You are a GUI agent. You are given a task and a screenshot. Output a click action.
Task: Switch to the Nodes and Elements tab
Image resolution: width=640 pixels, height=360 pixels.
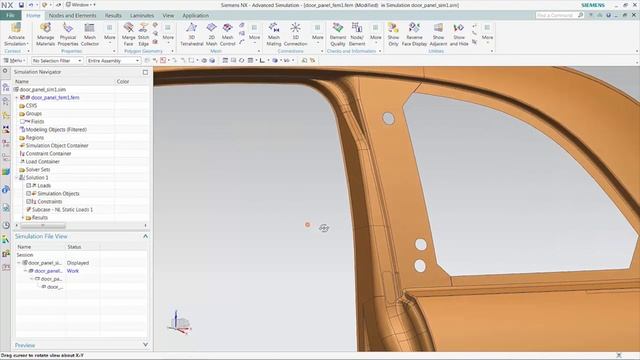pos(72,15)
